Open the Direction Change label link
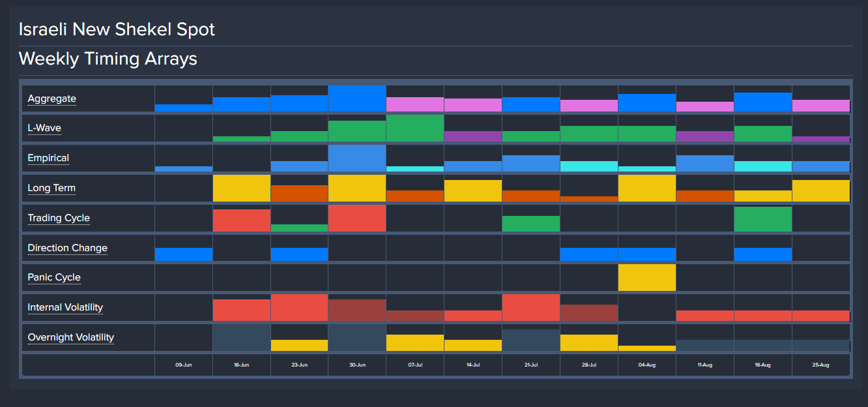 (67, 249)
